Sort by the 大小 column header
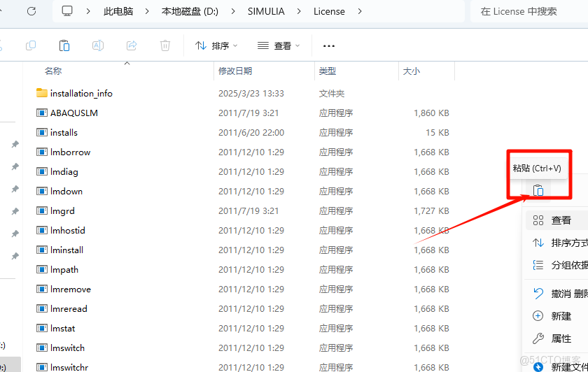The width and height of the screenshot is (588, 372). pyautogui.click(x=412, y=71)
